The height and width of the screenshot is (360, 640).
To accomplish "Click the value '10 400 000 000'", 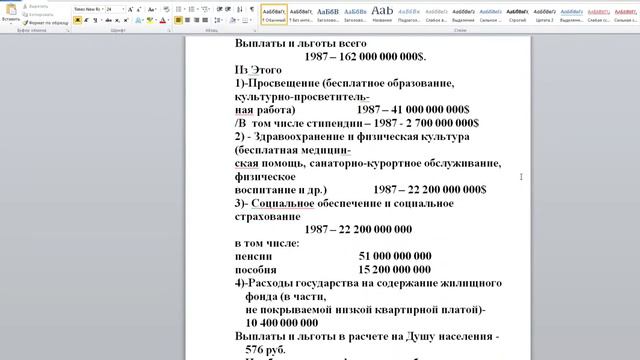I will pyautogui.click(x=282, y=323).
